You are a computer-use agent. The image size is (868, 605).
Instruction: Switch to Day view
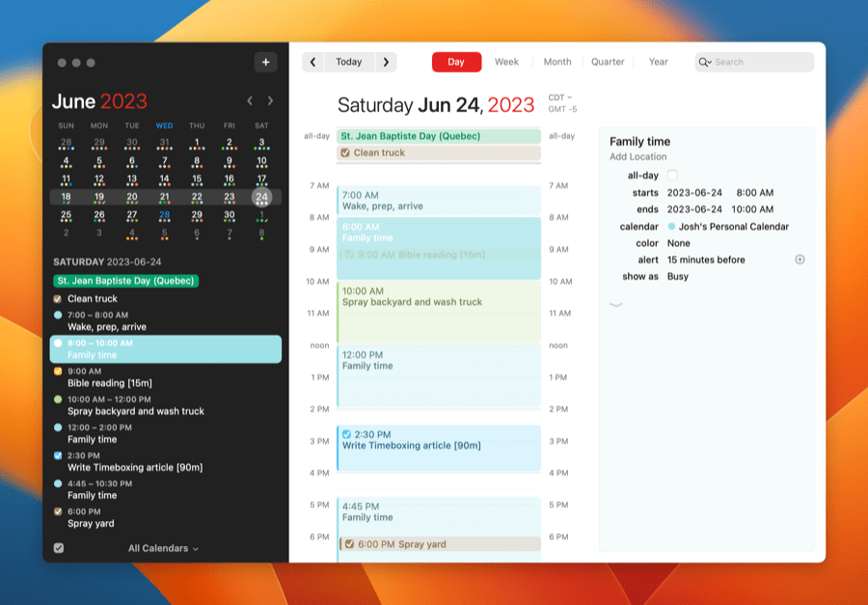[x=456, y=62]
